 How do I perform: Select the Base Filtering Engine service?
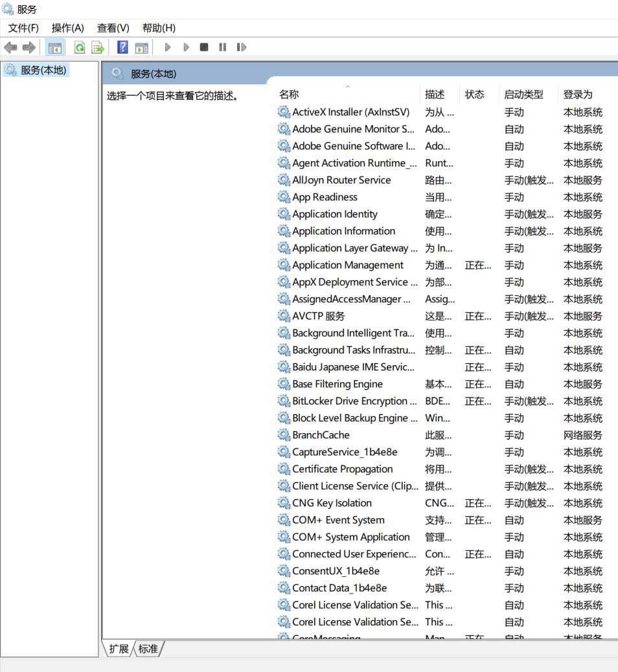click(338, 384)
